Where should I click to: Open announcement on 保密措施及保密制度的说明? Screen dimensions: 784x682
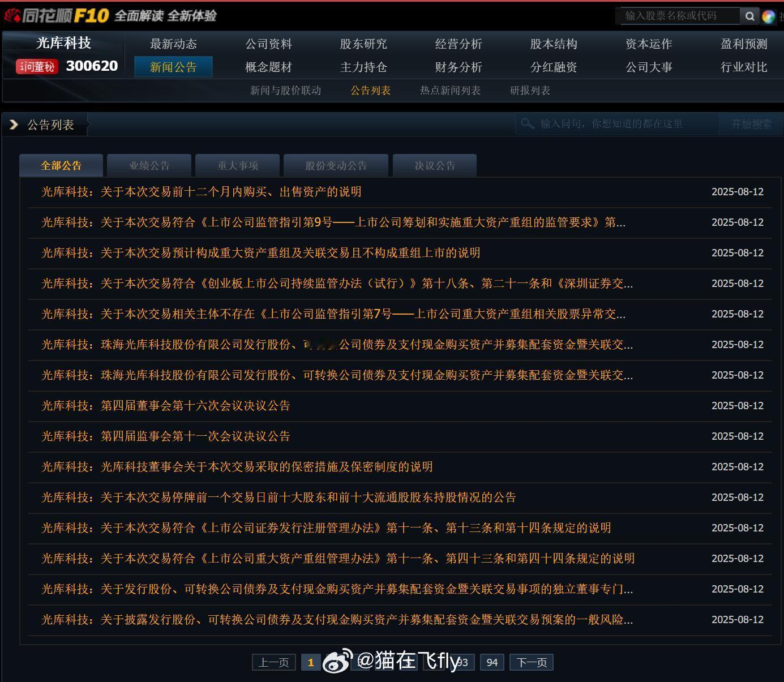pos(237,467)
